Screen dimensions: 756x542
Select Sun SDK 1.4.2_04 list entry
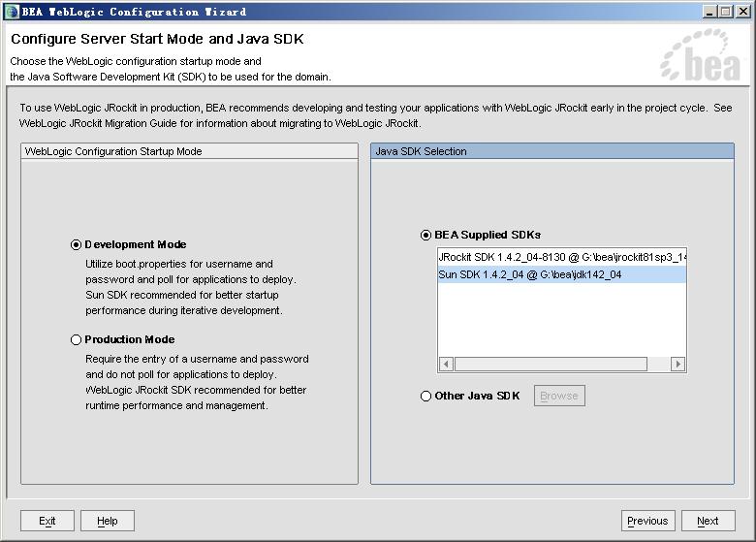[562, 274]
